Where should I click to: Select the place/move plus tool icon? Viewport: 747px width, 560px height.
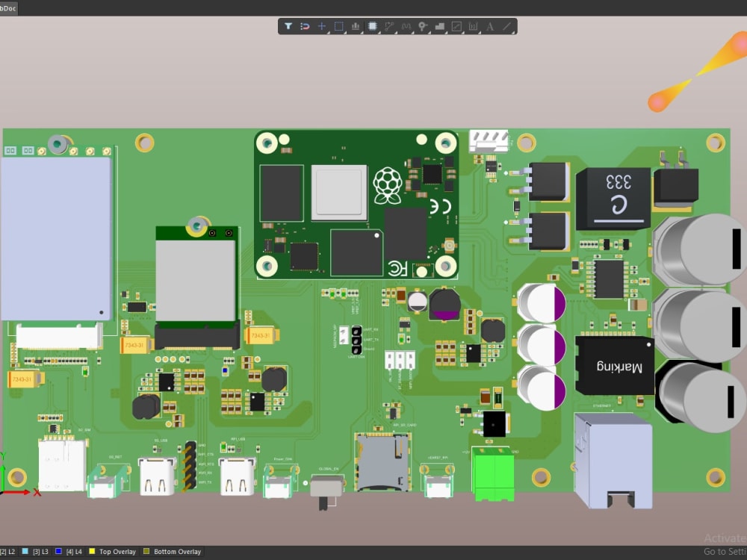(321, 26)
